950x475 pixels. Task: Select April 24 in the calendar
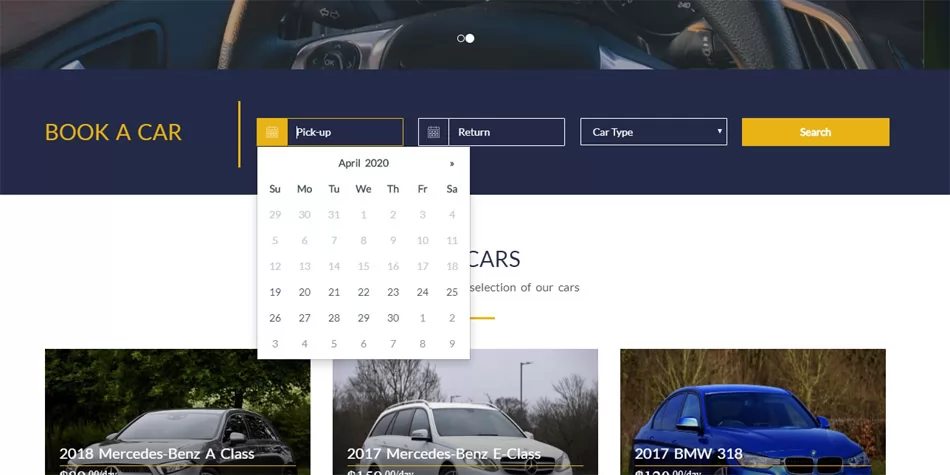(422, 292)
